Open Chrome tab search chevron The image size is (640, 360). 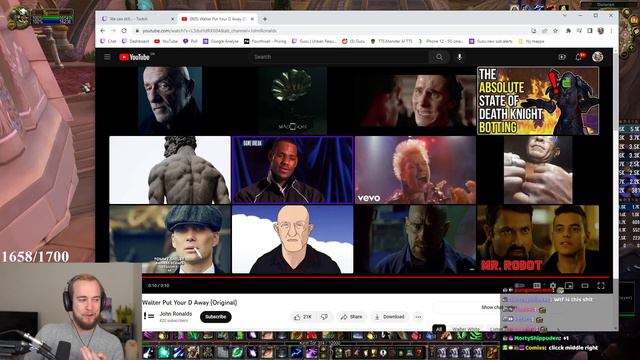point(565,16)
